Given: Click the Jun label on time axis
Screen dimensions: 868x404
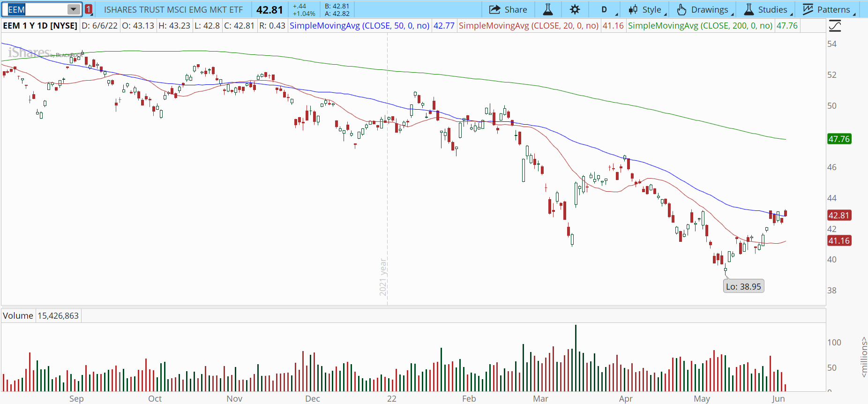Looking at the screenshot, I should [778, 399].
